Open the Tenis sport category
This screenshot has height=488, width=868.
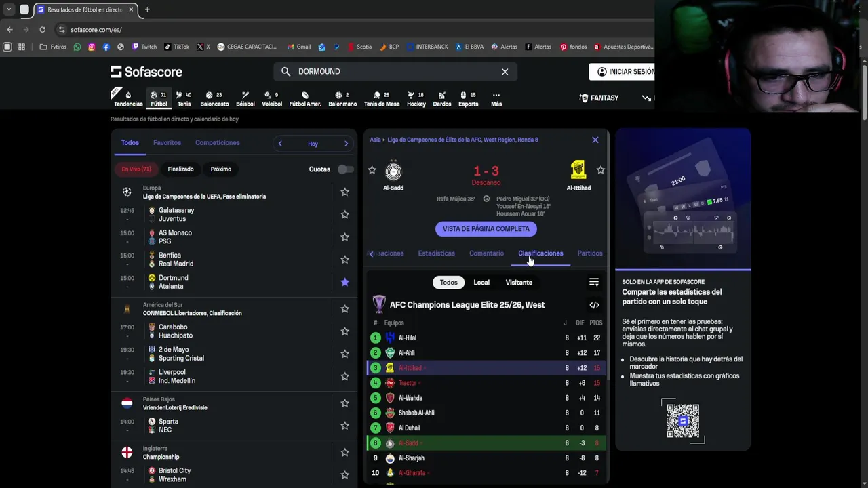coord(184,99)
